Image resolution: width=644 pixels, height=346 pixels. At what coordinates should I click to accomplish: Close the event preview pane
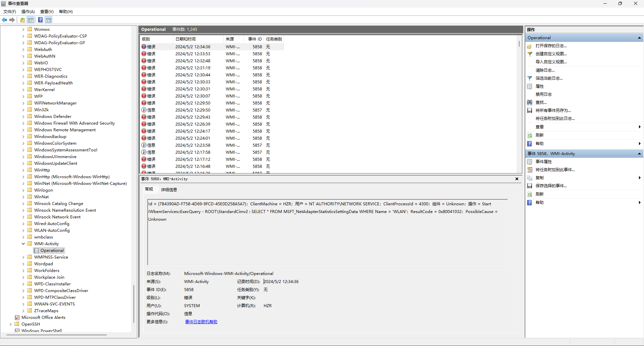(517, 179)
